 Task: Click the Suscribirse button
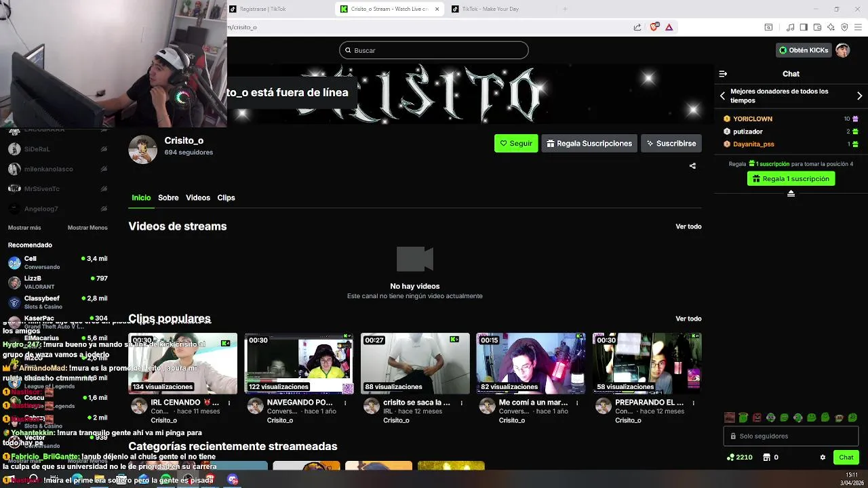(x=671, y=143)
